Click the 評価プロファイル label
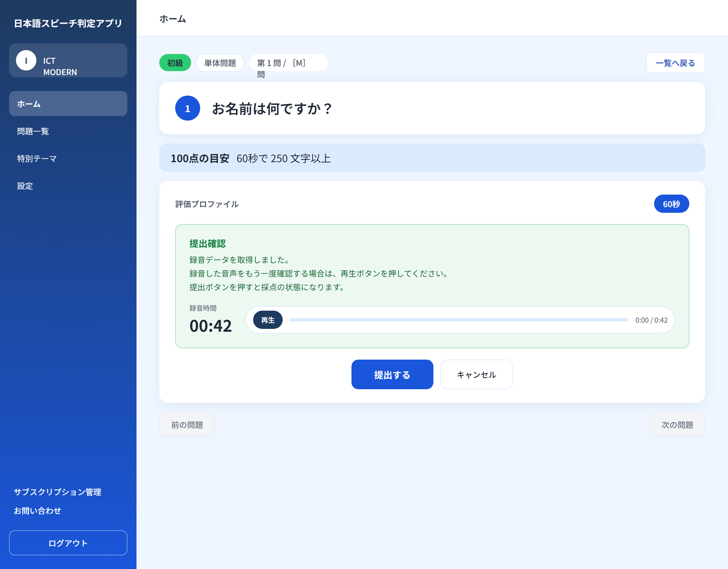Screen dimensions: 728x569 click(x=207, y=204)
